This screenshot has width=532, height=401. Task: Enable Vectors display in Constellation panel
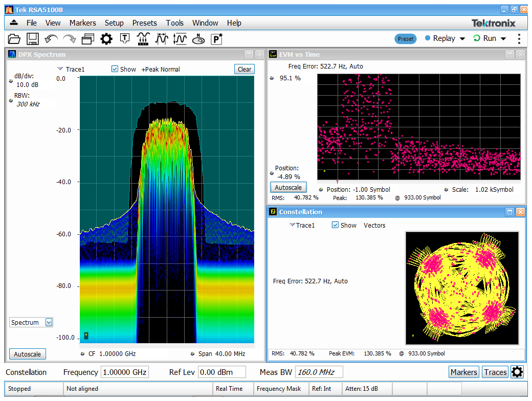click(x=374, y=225)
